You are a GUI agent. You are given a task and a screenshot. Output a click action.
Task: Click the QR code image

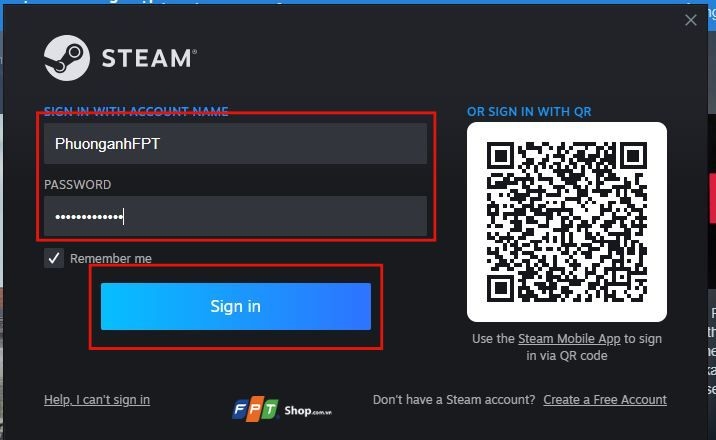[x=567, y=222]
